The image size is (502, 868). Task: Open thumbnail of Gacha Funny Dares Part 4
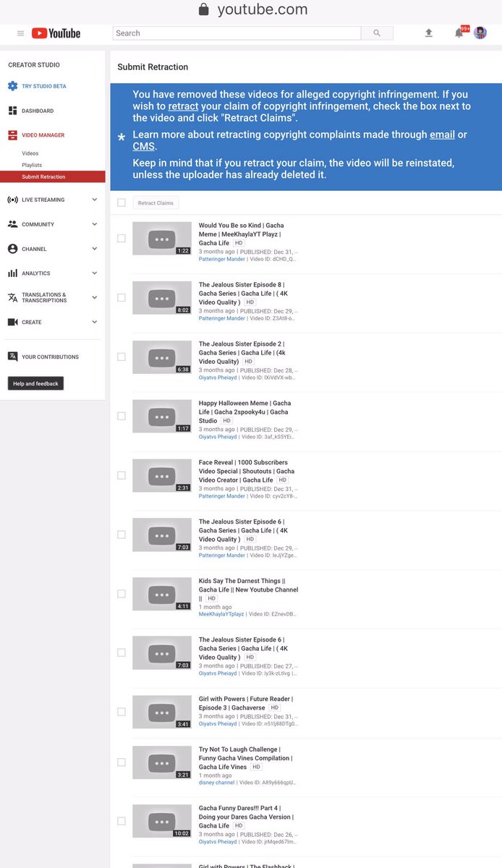[162, 822]
